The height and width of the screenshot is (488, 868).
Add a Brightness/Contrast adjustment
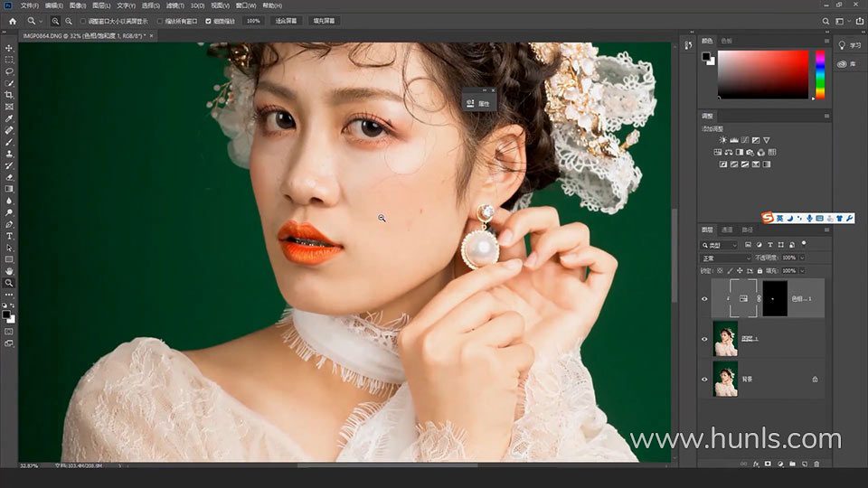(x=723, y=140)
